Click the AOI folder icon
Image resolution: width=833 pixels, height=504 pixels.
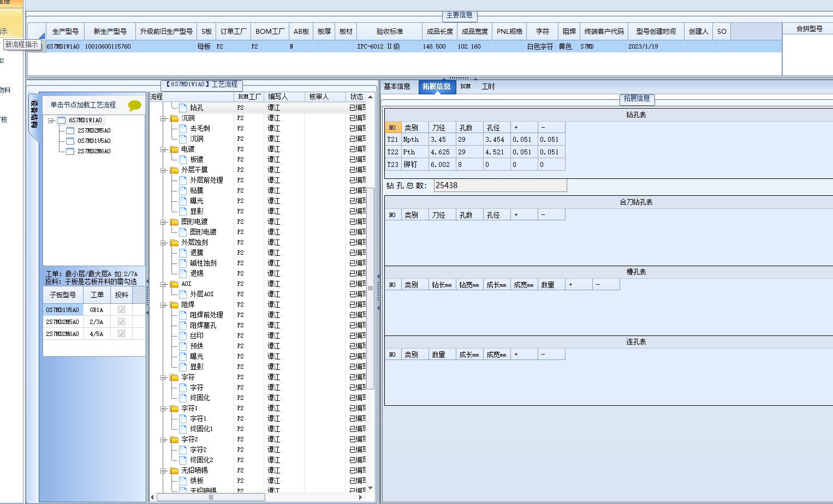(174, 284)
